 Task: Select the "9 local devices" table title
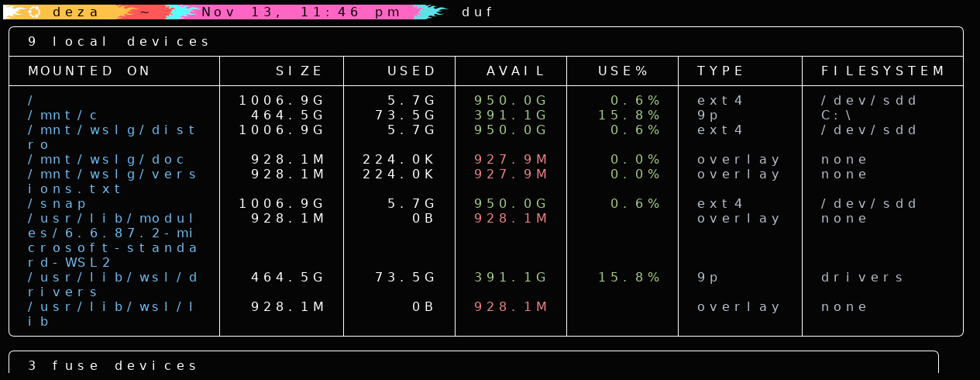tap(119, 42)
